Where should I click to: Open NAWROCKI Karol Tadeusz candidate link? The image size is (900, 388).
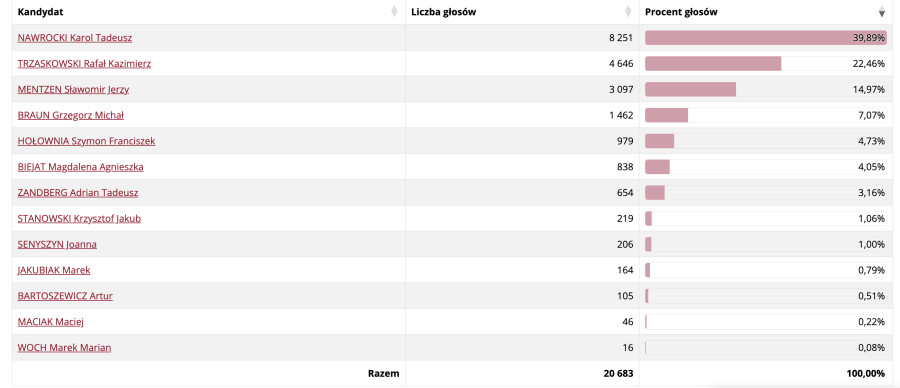75,38
